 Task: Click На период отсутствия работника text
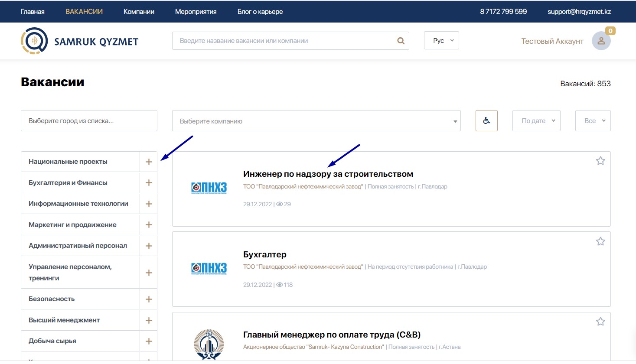[x=410, y=267]
